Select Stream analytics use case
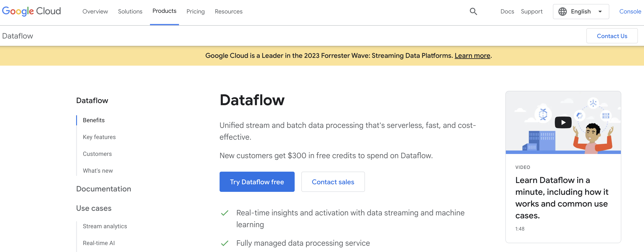 [x=105, y=226]
